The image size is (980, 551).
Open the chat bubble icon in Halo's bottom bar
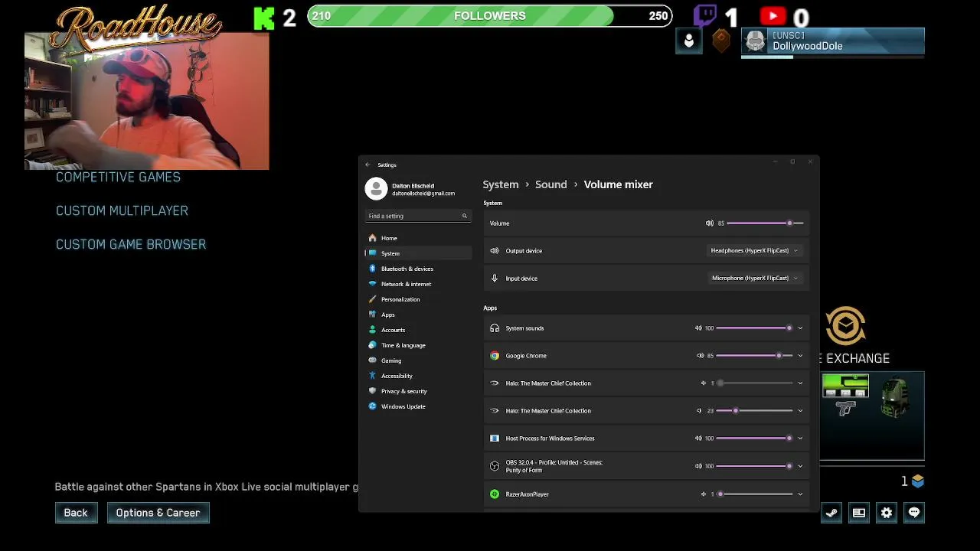913,513
